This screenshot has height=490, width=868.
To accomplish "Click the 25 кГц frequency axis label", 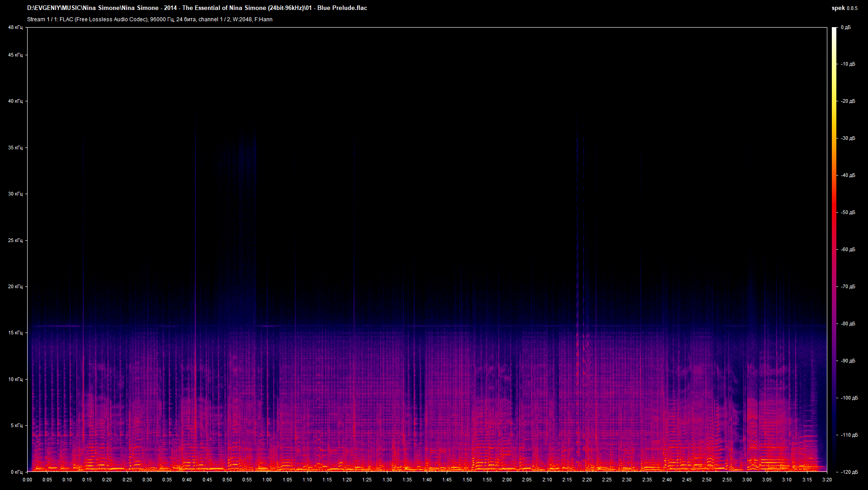I will point(15,241).
